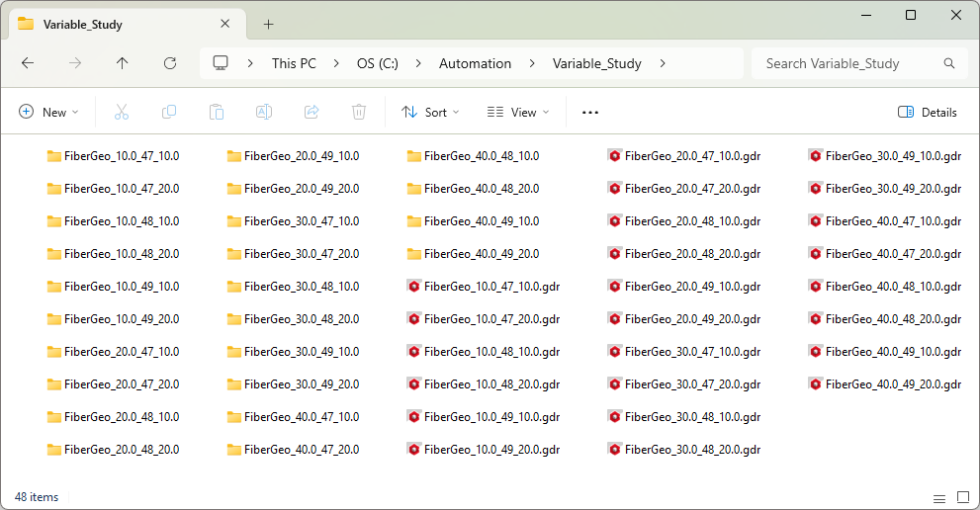Navigate to OS (C:) breadcrumb

click(x=378, y=63)
